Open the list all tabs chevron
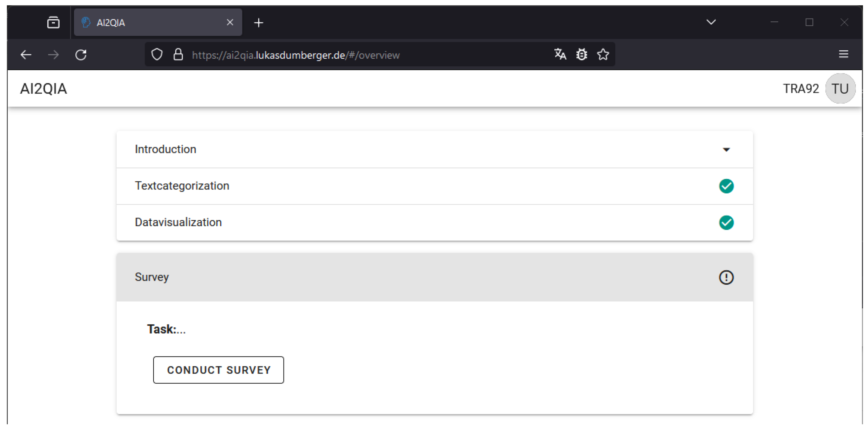 pos(711,22)
